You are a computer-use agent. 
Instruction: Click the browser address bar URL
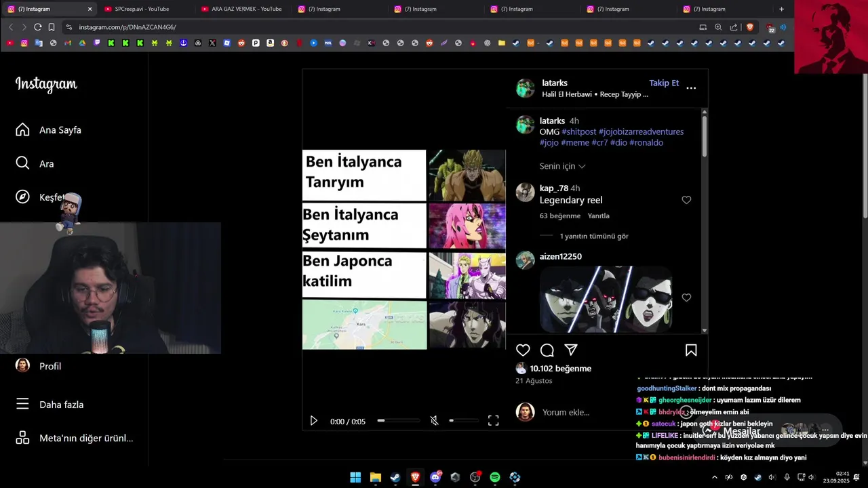pyautogui.click(x=127, y=27)
